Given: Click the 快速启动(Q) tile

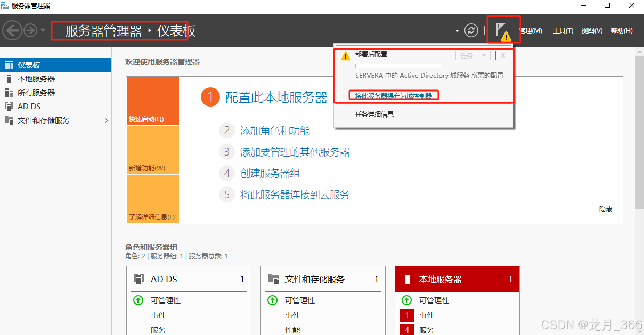Looking at the screenshot, I should [x=153, y=101].
